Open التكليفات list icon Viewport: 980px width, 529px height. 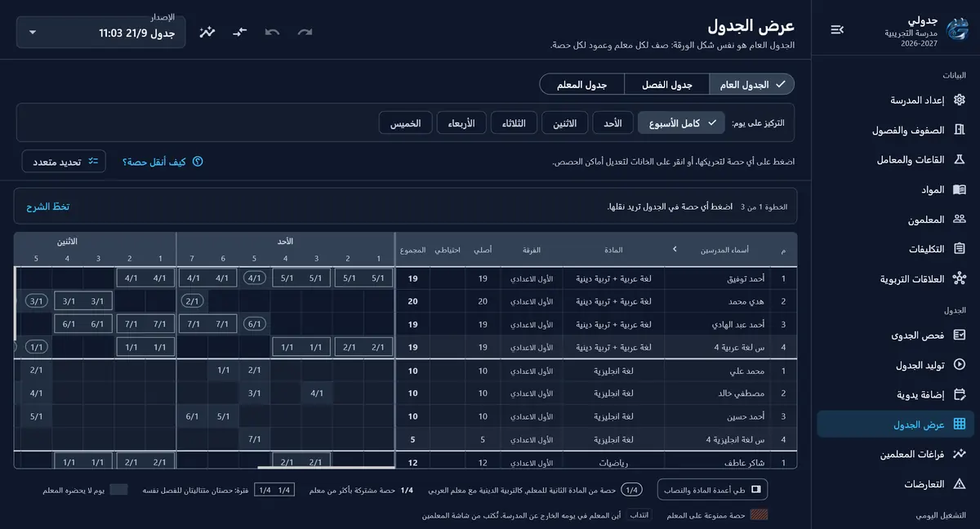[x=960, y=249]
